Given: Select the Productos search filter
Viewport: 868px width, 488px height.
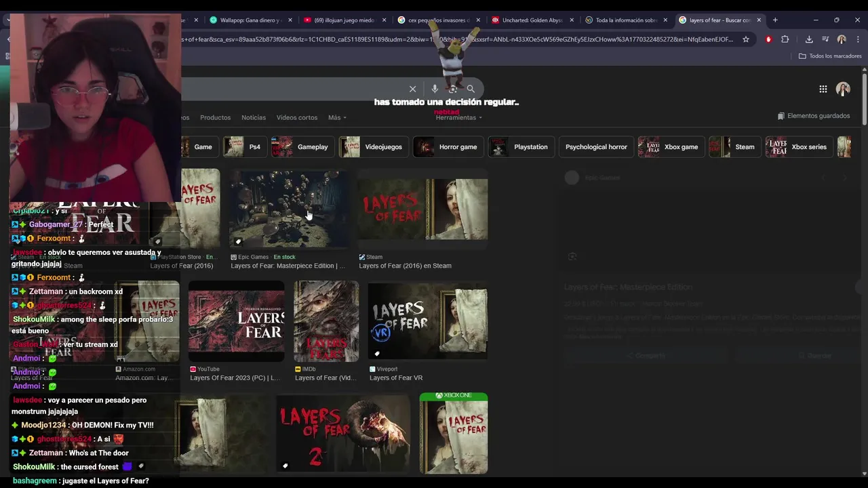Looking at the screenshot, I should coord(215,117).
